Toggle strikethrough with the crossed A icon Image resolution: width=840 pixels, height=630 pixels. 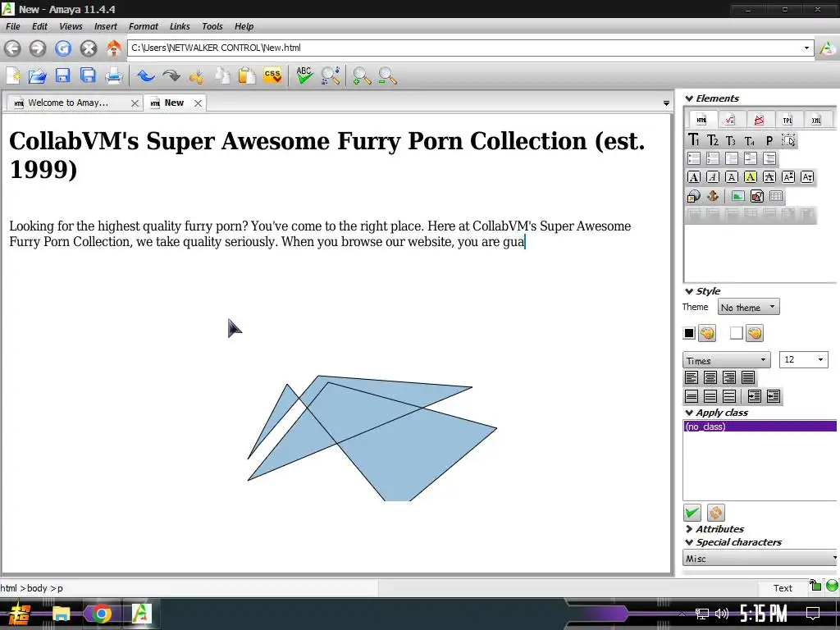(x=769, y=177)
